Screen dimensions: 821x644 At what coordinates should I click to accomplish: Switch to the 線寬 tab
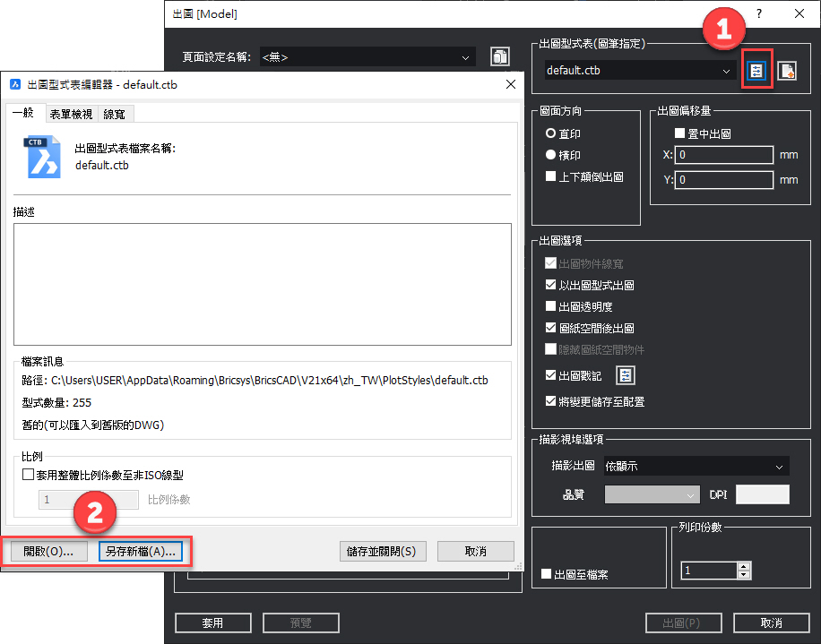pyautogui.click(x=114, y=114)
